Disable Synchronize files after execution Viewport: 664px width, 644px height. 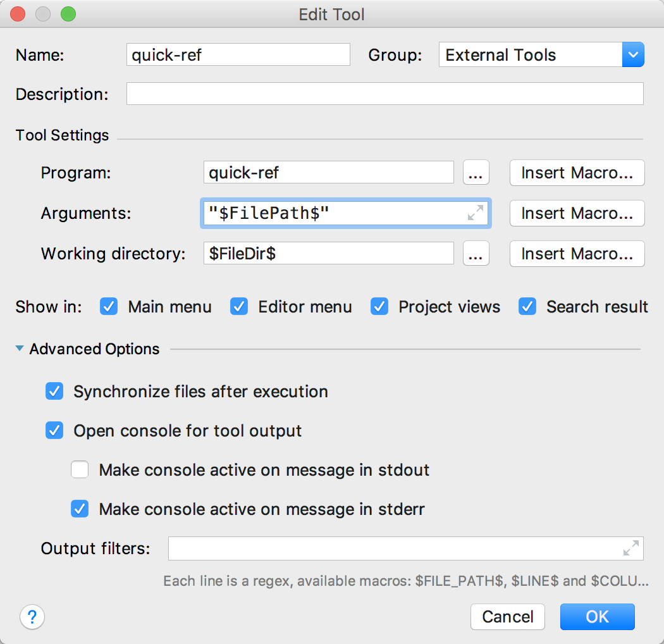tap(55, 392)
